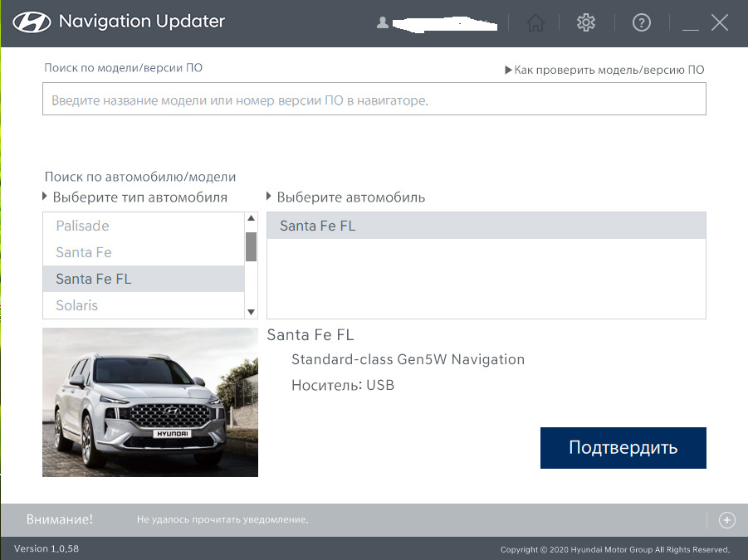Image resolution: width=748 pixels, height=560 pixels.
Task: Click the 'Выберите тип автомобиля' heading
Action: click(x=139, y=197)
